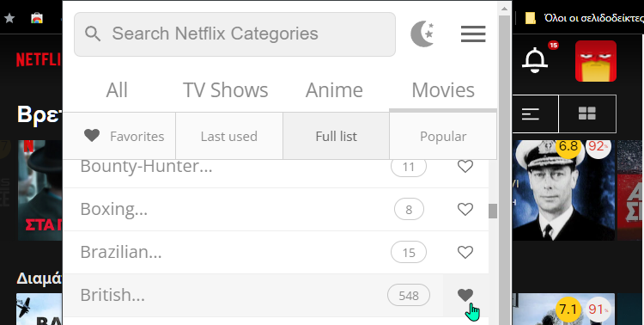Click the bookmark star icon
644x325 pixels.
coord(9,18)
